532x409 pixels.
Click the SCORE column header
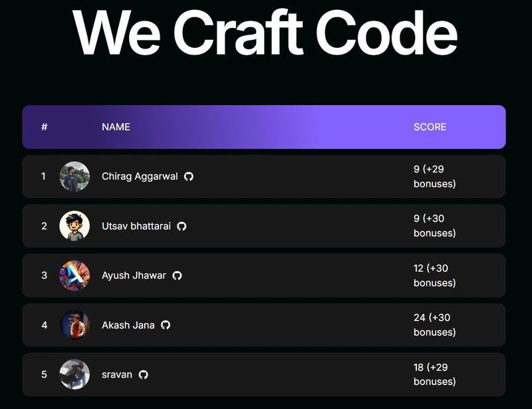pos(430,127)
